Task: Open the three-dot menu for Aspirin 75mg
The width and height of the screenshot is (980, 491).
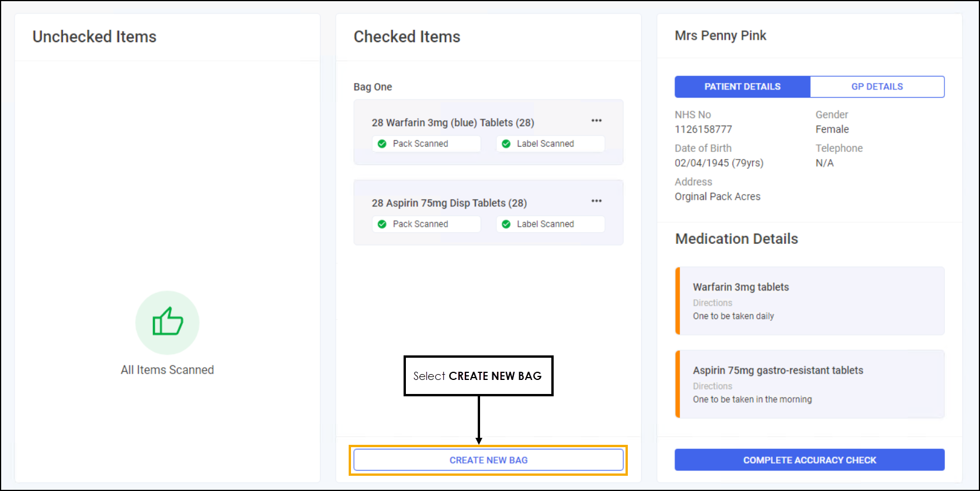Action: (x=596, y=200)
